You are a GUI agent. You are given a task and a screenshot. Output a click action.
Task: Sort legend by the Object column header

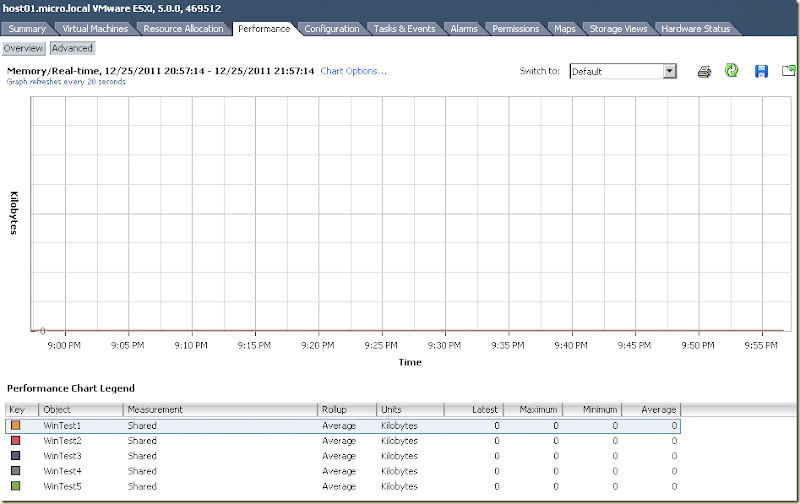(81, 410)
